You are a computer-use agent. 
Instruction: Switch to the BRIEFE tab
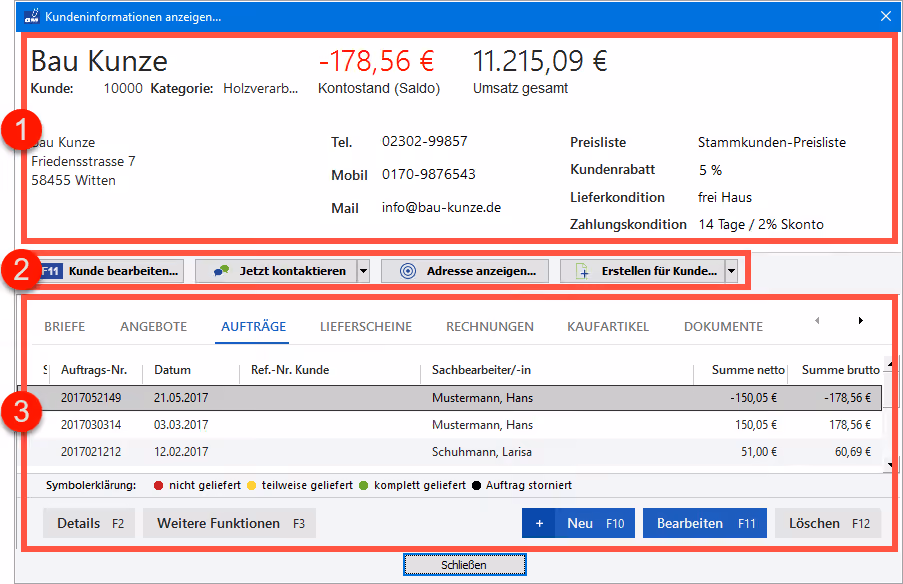(x=64, y=327)
